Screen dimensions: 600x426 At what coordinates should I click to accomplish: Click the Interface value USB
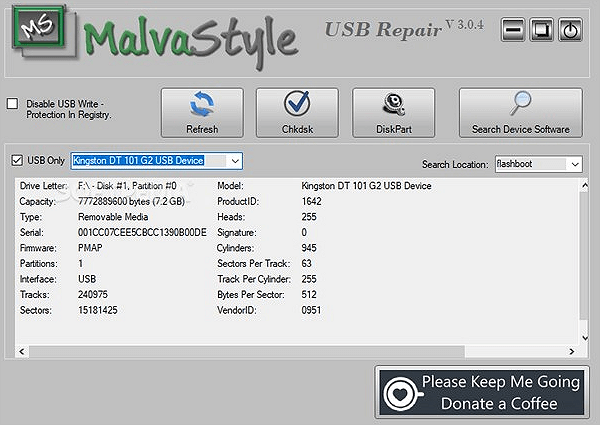pyautogui.click(x=87, y=279)
